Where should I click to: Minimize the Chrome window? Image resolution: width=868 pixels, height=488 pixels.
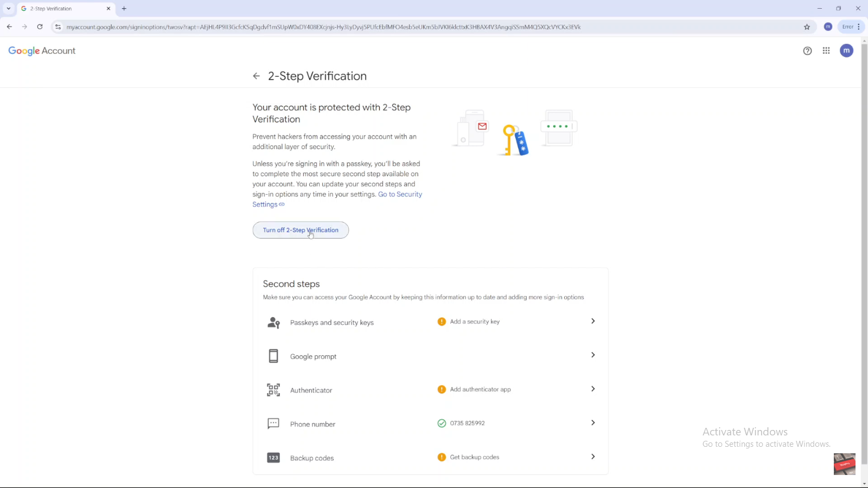pos(820,8)
